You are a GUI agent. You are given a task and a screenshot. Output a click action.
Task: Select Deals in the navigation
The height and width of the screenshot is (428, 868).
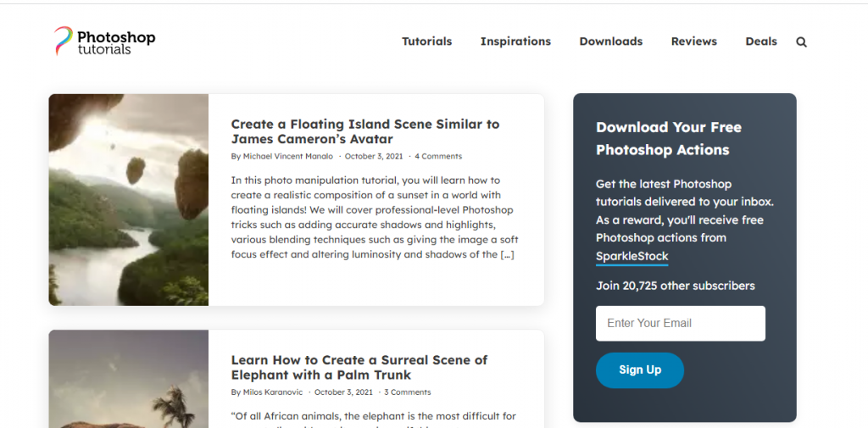point(760,42)
